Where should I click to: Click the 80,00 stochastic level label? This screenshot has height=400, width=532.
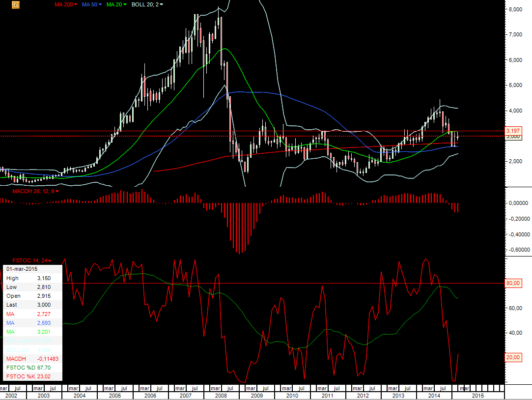pos(513,283)
